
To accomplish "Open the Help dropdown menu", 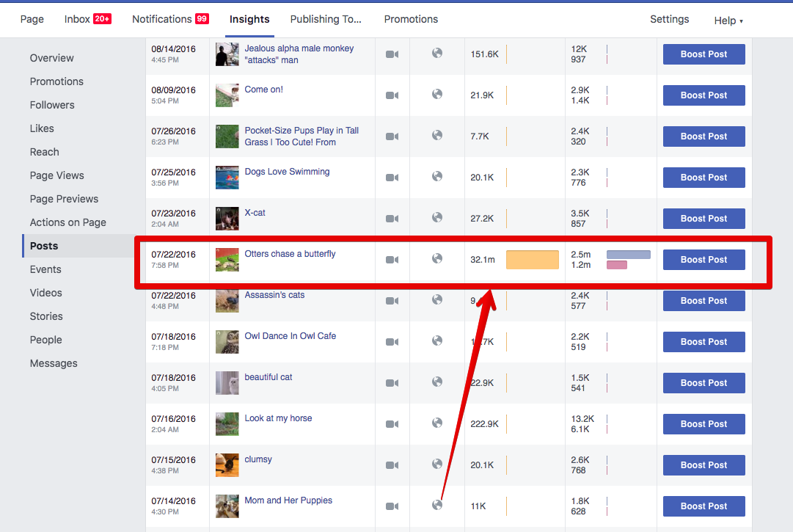I will tap(728, 21).
